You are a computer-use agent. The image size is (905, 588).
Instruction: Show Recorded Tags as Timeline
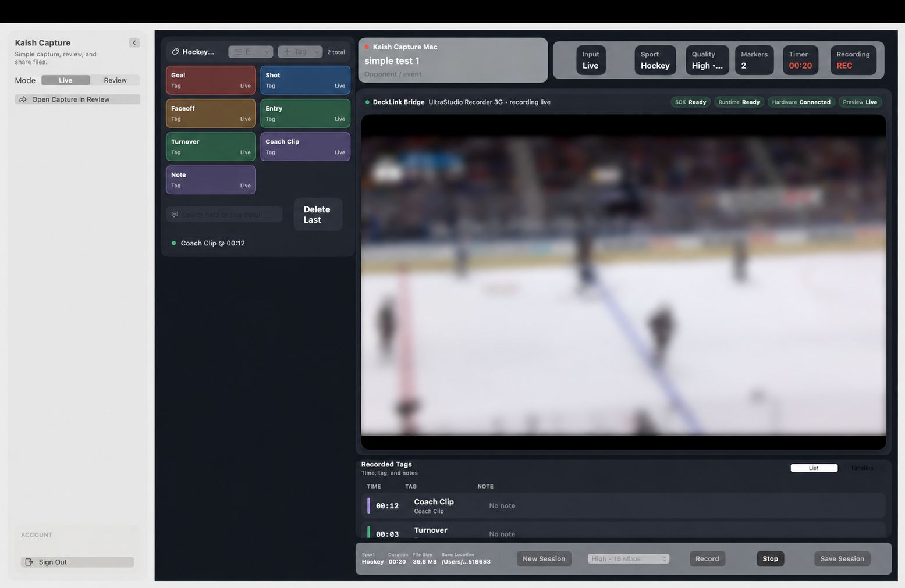(862, 468)
